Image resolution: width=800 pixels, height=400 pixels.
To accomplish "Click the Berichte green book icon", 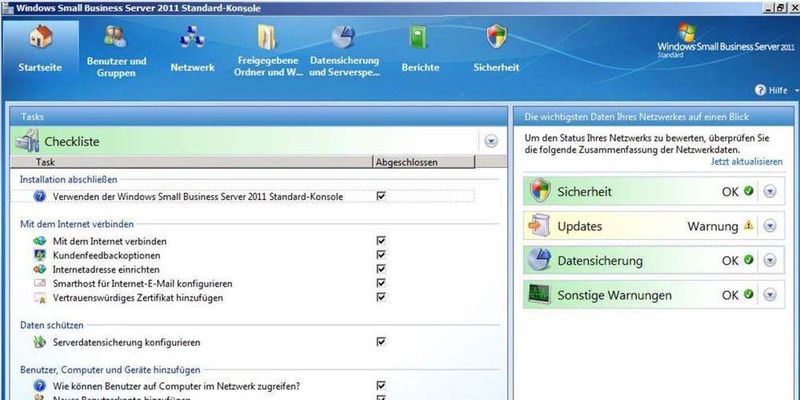I will (x=419, y=37).
